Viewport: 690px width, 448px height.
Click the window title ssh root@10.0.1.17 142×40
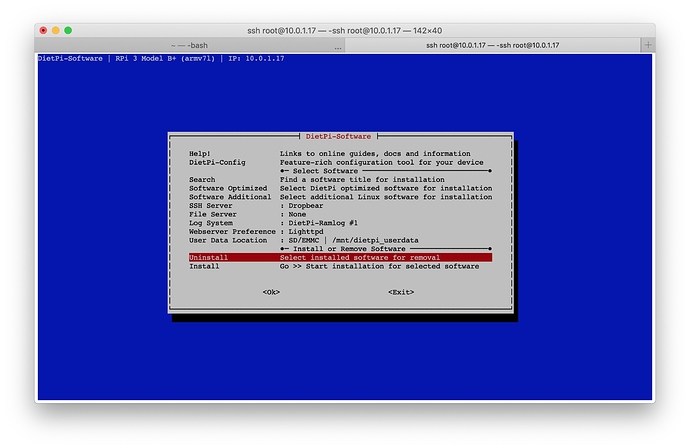[x=345, y=30]
